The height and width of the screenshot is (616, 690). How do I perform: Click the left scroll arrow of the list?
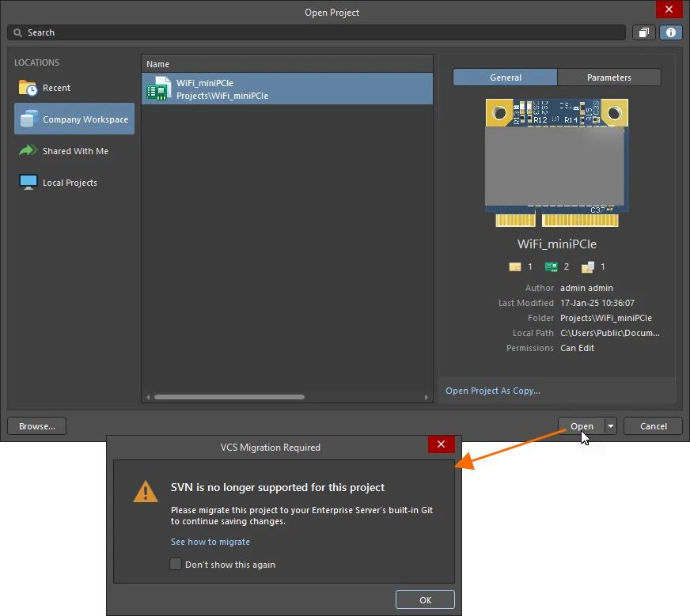click(148, 397)
